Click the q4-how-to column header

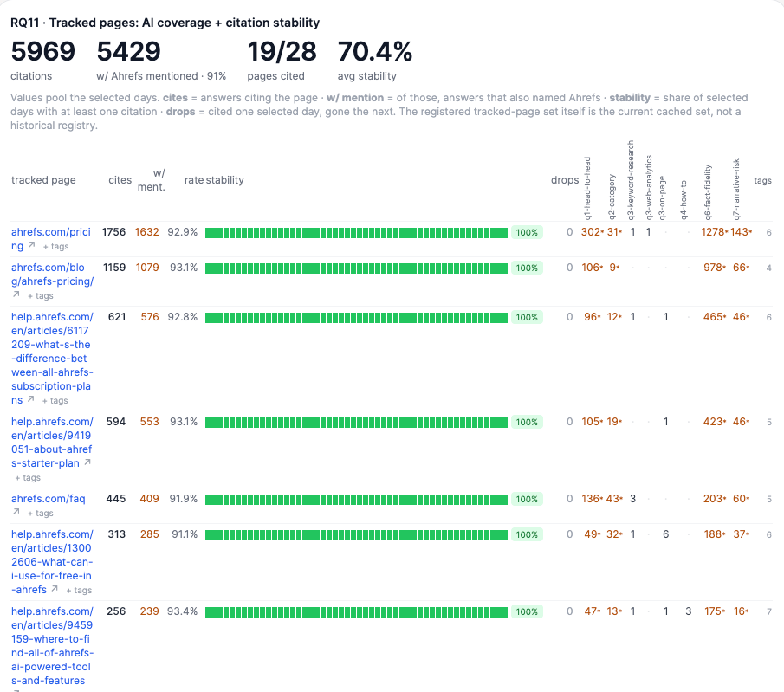click(684, 200)
